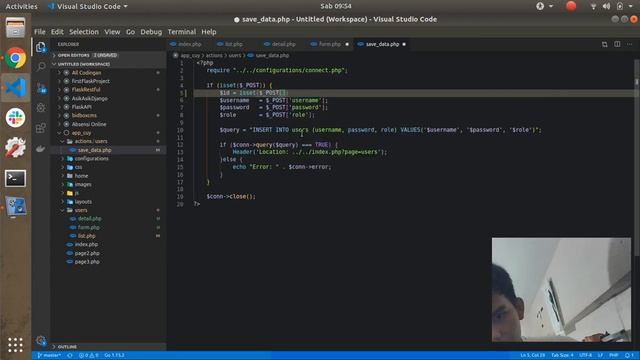Screen dimensions: 640x360
Task: Expand the FlaskRestful folder
Action: [86, 90]
